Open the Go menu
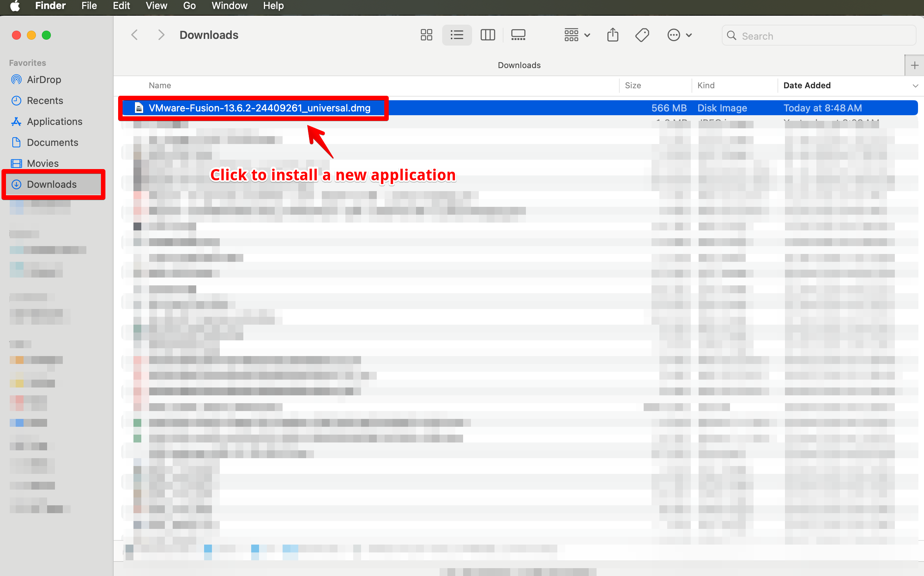 (189, 6)
